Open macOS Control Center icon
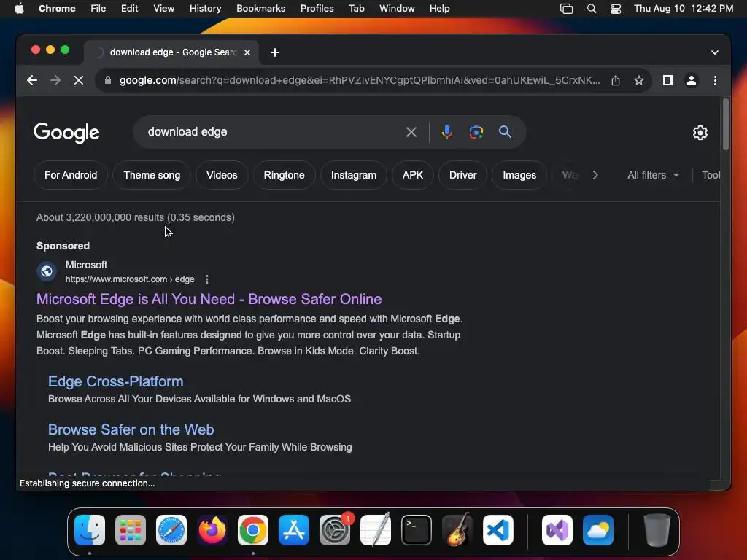The image size is (747, 560). pos(616,9)
